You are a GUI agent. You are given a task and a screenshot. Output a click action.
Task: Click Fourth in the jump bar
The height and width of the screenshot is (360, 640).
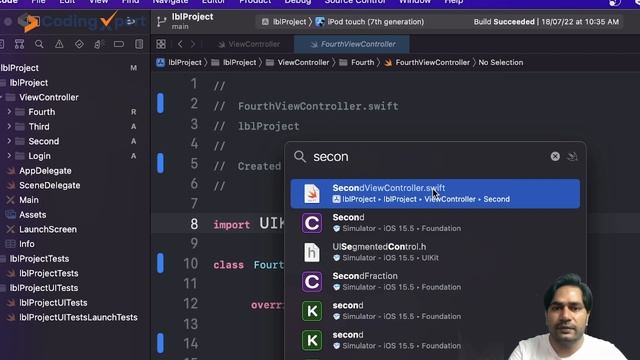click(x=357, y=62)
